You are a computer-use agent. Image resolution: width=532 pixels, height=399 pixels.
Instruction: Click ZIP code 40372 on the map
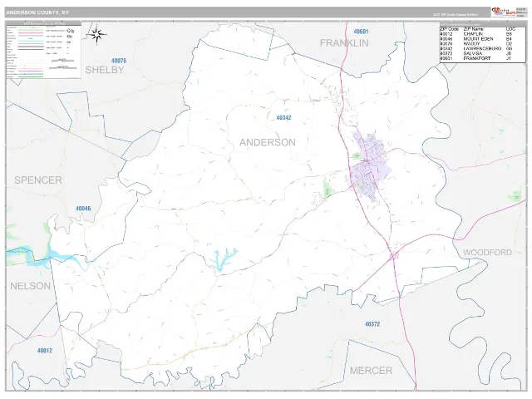click(372, 324)
